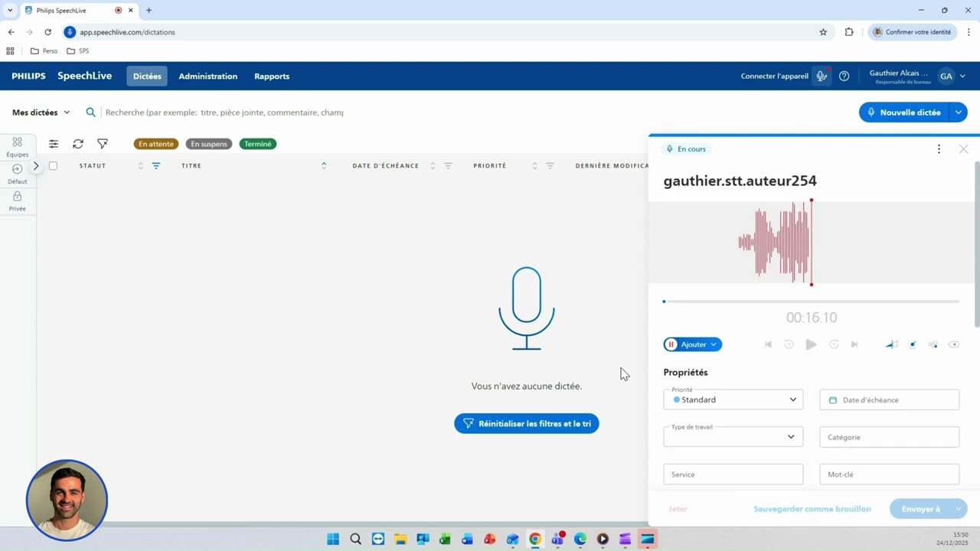The width and height of the screenshot is (980, 551).
Task: Open the user account menu chevron
Action: 962,77
